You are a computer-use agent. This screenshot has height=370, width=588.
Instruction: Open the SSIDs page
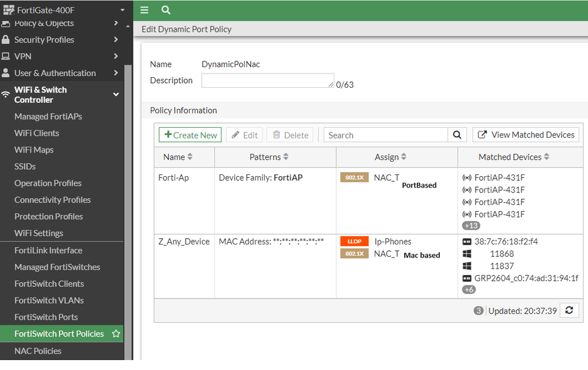(25, 167)
